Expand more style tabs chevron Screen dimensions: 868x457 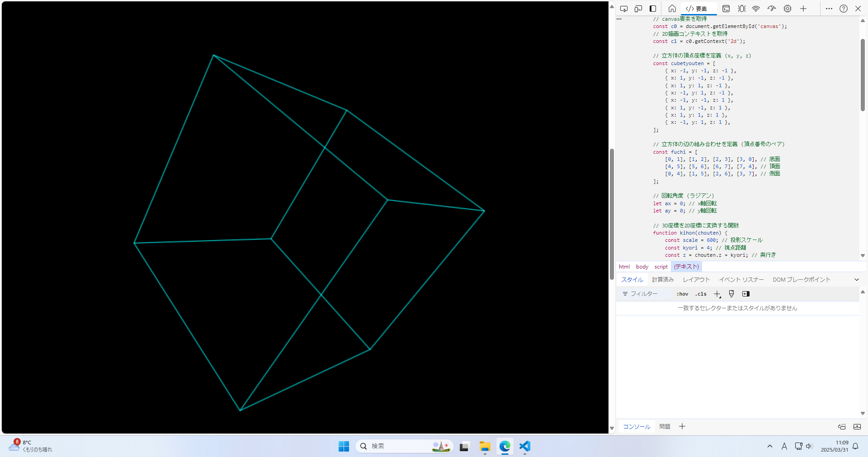pyautogui.click(x=856, y=280)
